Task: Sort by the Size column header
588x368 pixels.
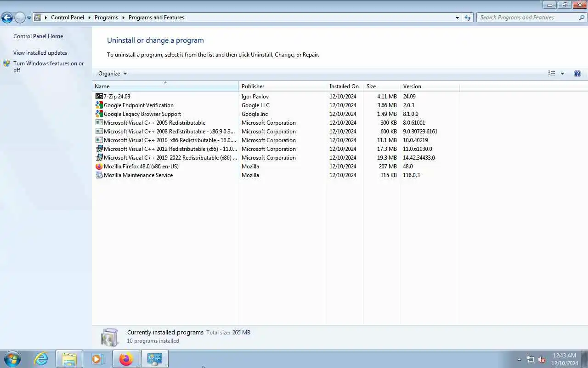Action: [382, 86]
